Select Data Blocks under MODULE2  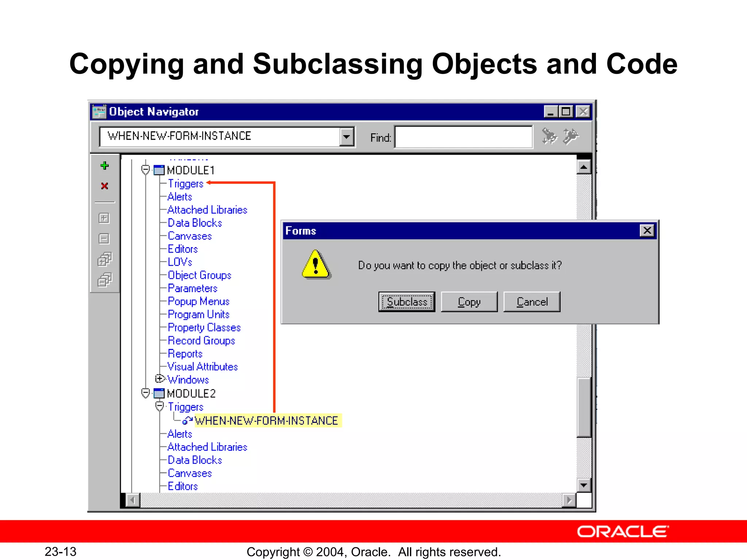(x=195, y=460)
